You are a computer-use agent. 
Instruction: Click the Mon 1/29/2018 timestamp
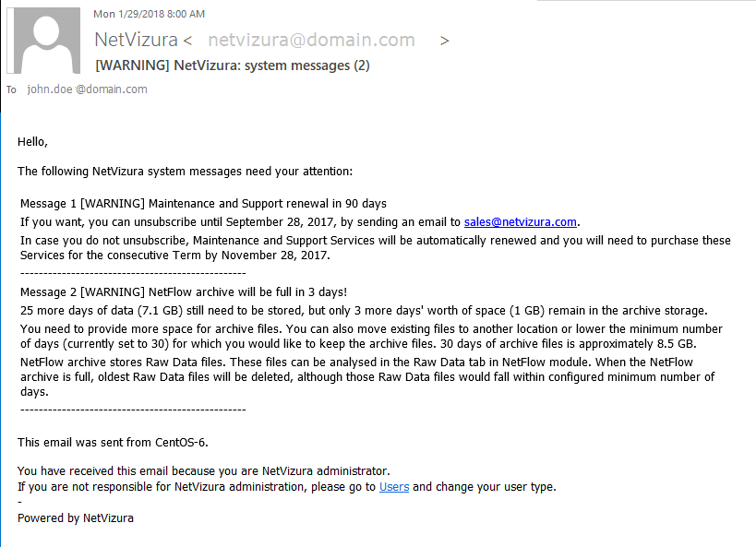[x=149, y=14]
